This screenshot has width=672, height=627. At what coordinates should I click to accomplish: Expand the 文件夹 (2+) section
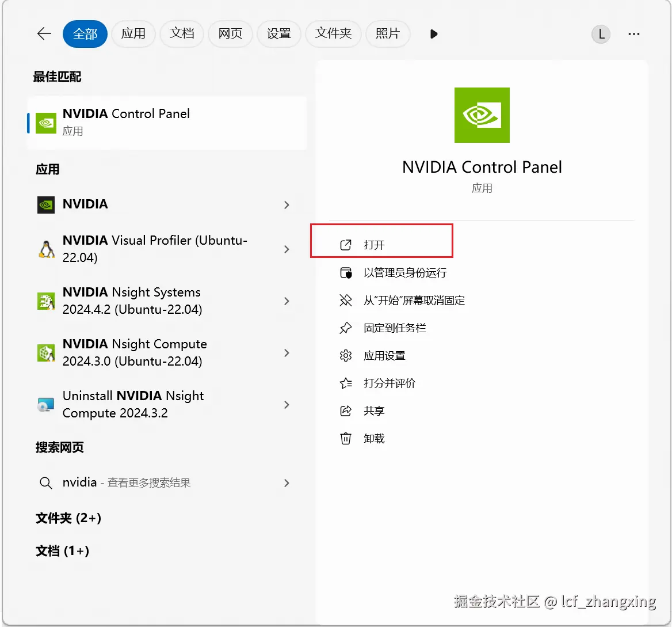tap(68, 518)
